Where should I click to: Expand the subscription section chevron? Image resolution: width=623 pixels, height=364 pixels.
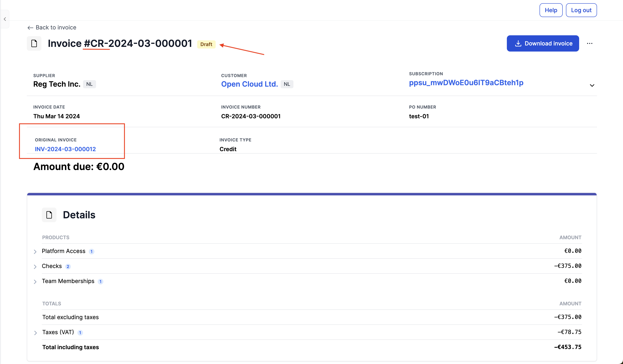592,85
